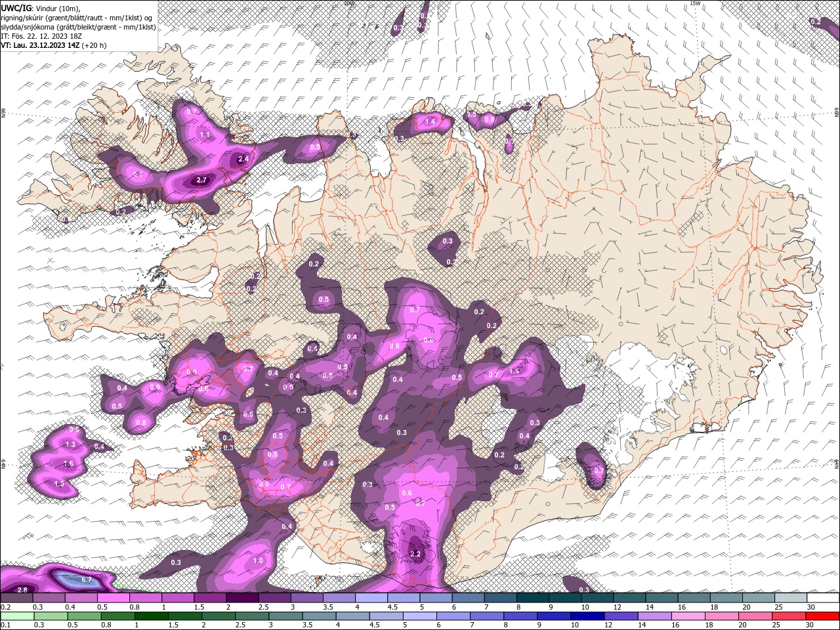Click the 2.4 precipitation value on the map
Screen dimensions: 840x630
(x=243, y=159)
